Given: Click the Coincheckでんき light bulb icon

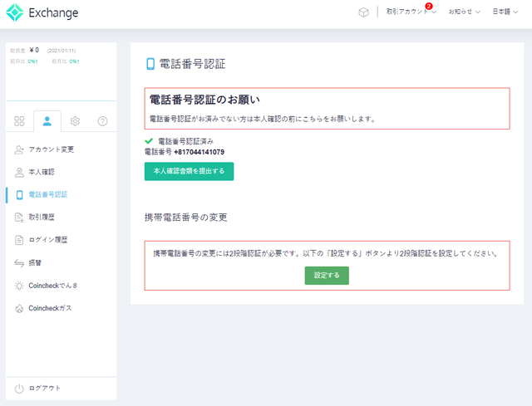Looking at the screenshot, I should click(x=19, y=286).
